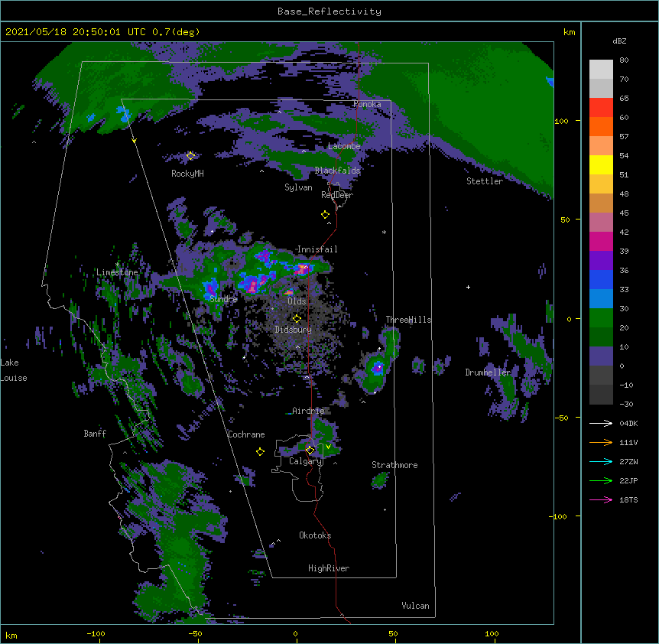Click the red swatch below 65 dBZ
The image size is (659, 644).
601,107
